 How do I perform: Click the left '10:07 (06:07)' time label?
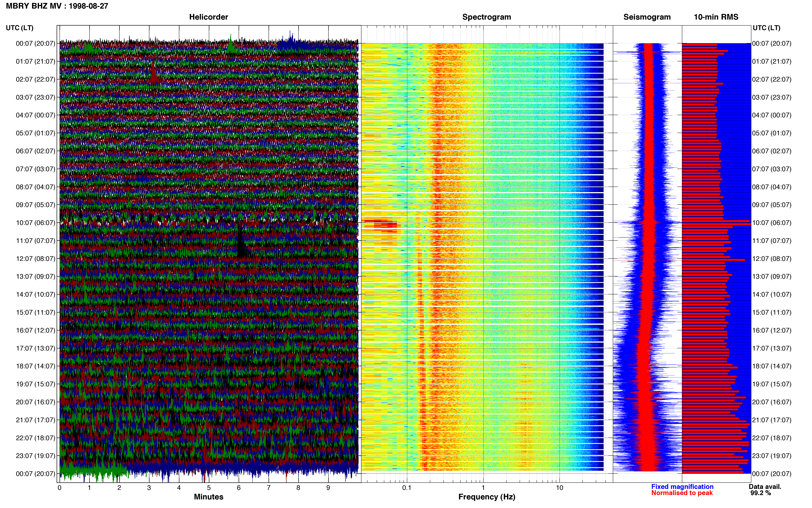(35, 223)
